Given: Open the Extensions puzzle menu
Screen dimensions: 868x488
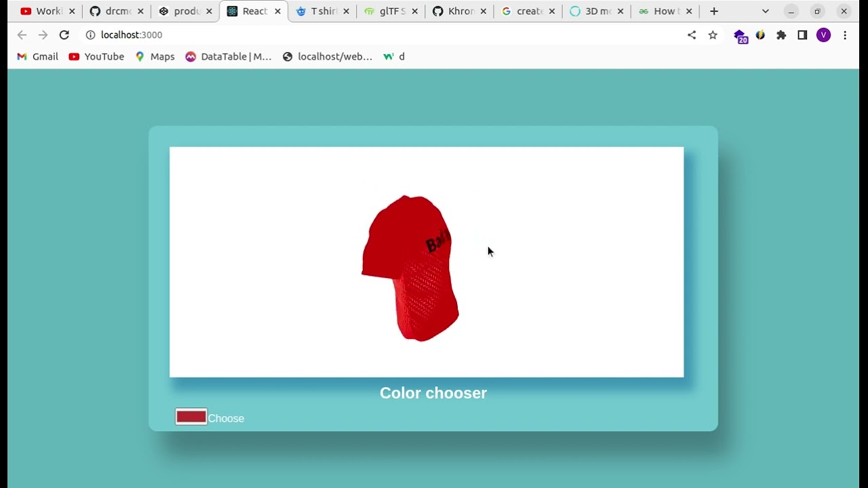Looking at the screenshot, I should pos(781,35).
